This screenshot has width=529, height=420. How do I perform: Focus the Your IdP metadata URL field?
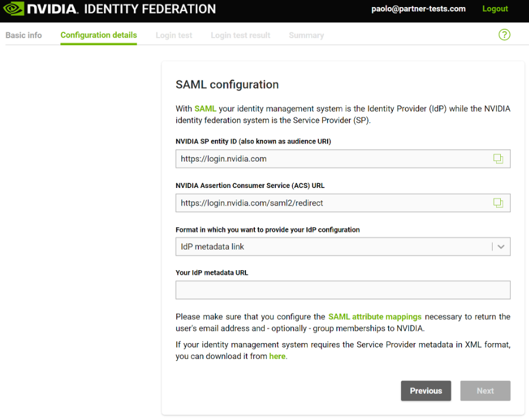coord(343,290)
